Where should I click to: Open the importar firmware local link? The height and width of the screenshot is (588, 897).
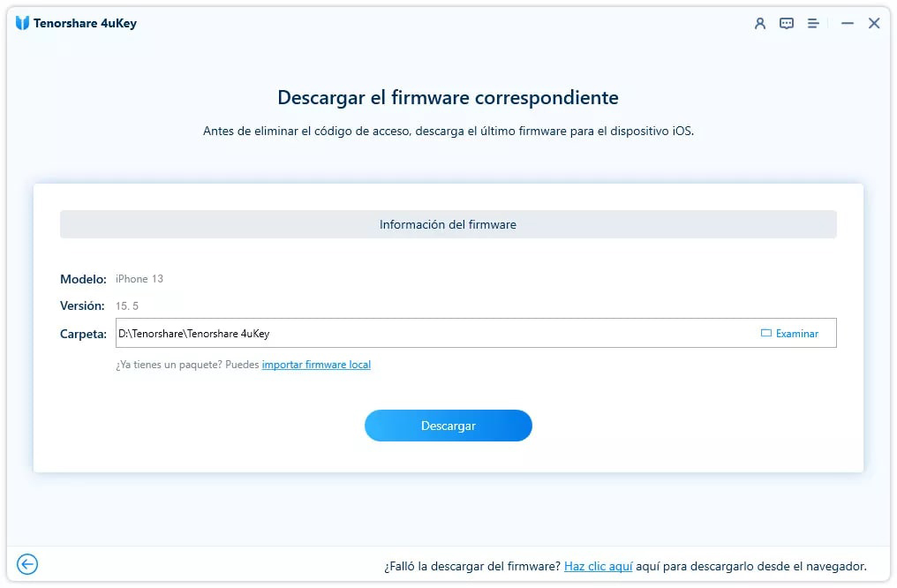click(316, 364)
